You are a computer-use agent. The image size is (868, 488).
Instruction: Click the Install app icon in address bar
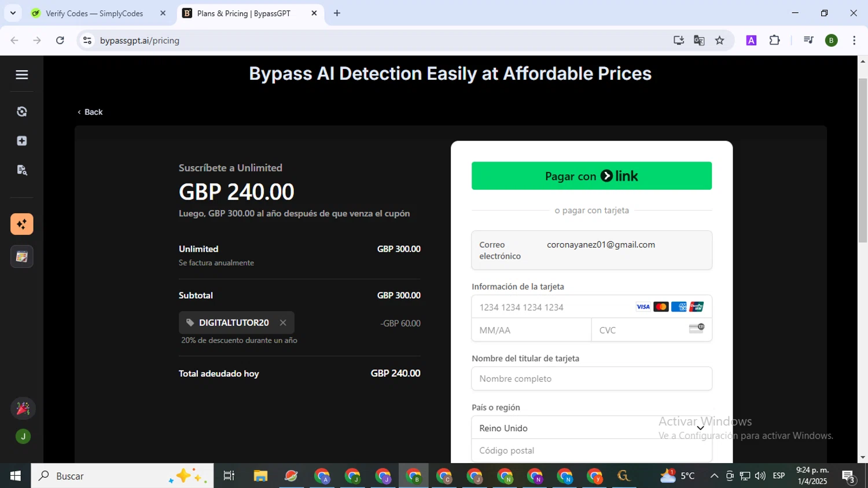[679, 41]
